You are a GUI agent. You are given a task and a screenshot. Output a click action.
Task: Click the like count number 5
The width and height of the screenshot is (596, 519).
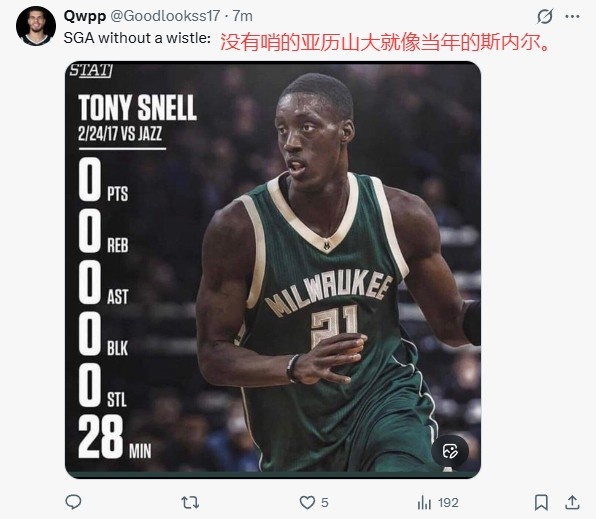point(325,503)
